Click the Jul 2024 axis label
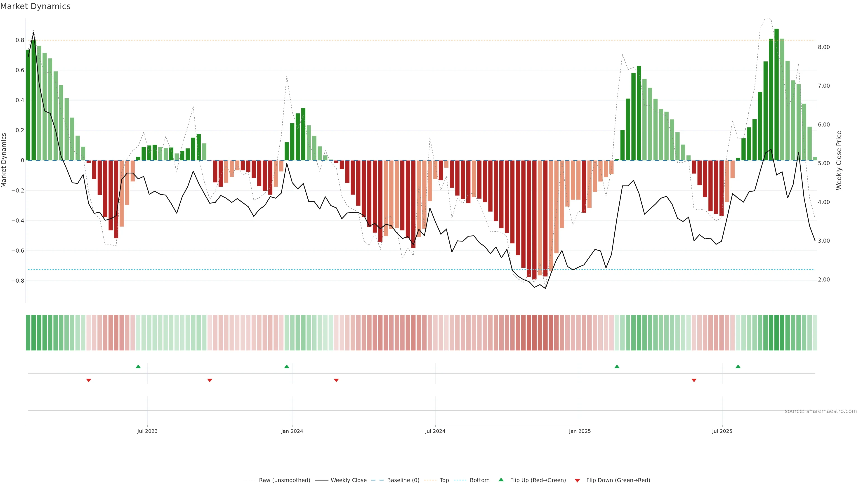 click(435, 431)
